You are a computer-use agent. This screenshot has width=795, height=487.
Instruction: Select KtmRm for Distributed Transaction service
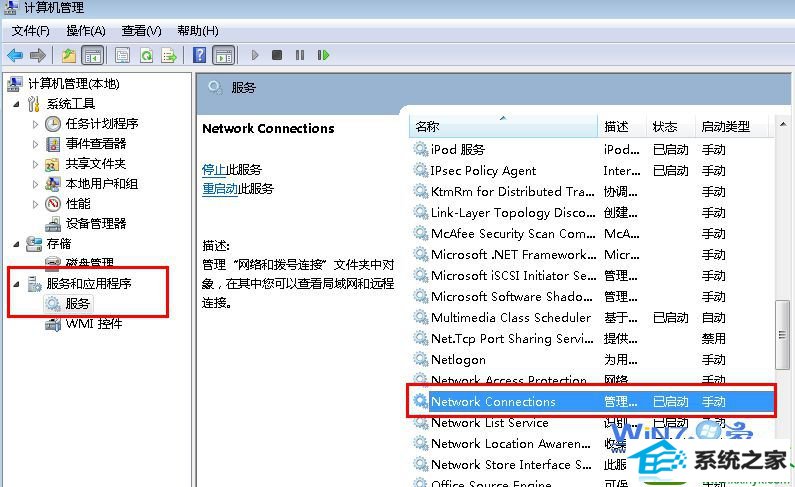pos(592,192)
